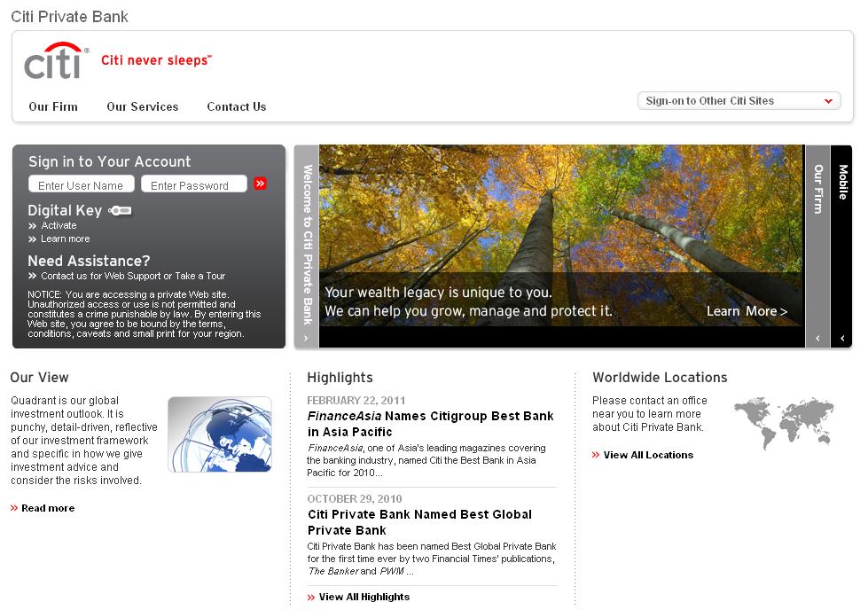Click View All Locations link
868x610 pixels.
point(648,455)
